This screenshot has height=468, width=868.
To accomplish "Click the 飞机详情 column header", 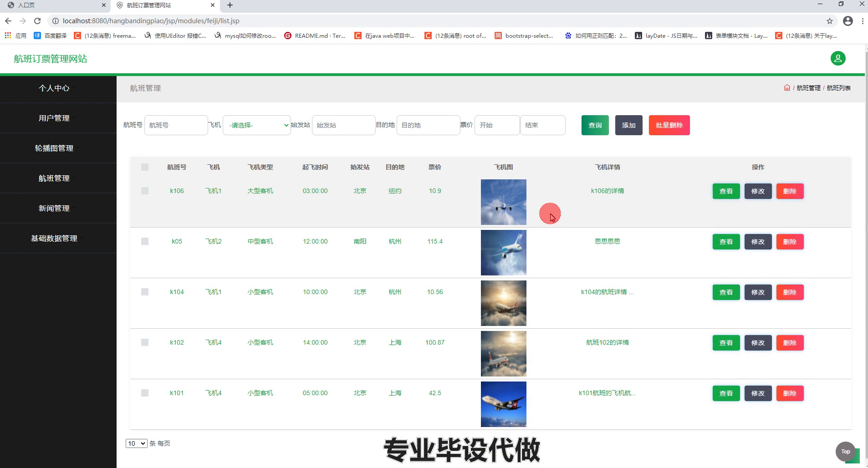I will coord(608,167).
